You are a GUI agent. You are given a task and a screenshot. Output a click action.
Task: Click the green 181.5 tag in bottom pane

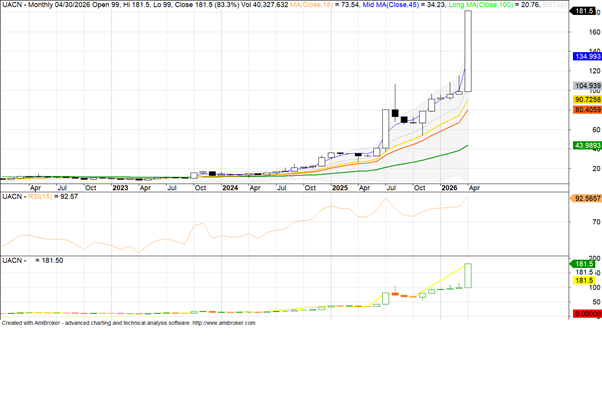(584, 264)
